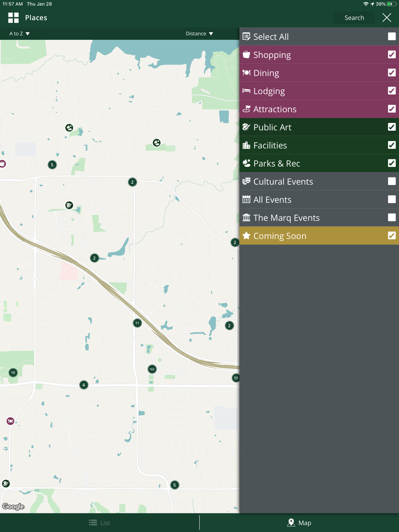Tap the Shopping bag icon in filter list
Viewport: 399px width, 532px height.
(x=247, y=55)
